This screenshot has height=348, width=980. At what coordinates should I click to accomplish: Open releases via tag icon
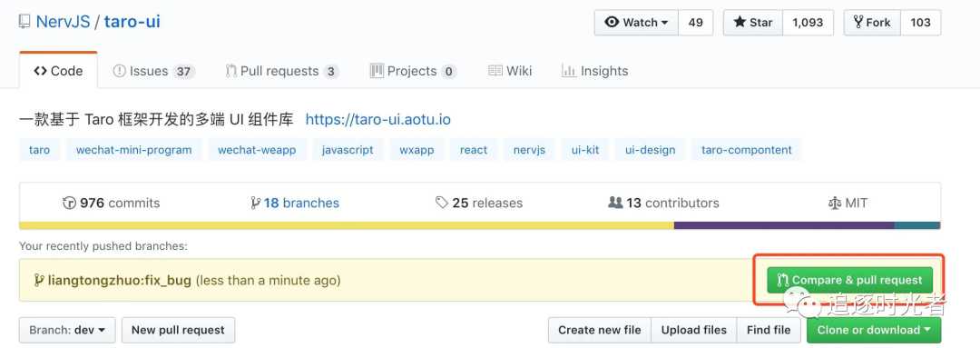pyautogui.click(x=442, y=203)
